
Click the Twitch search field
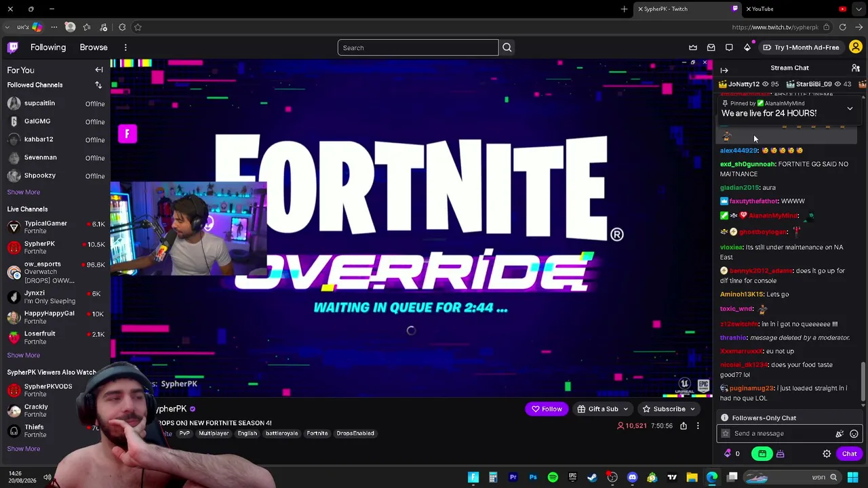pyautogui.click(x=418, y=47)
